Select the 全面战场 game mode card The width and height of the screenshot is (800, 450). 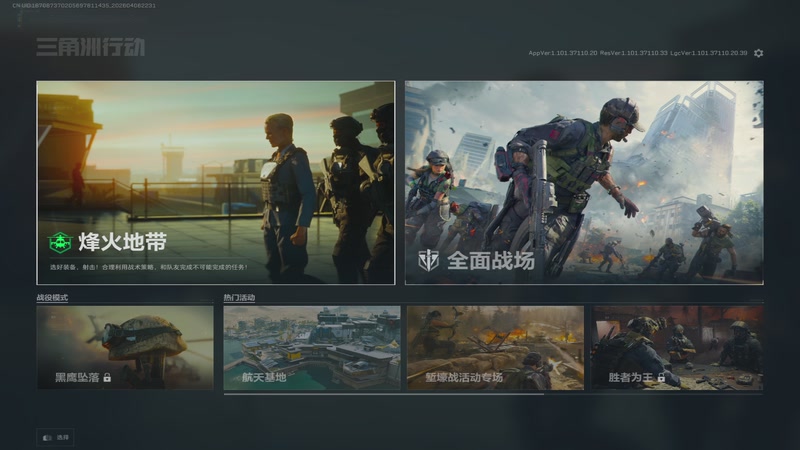[584, 183]
